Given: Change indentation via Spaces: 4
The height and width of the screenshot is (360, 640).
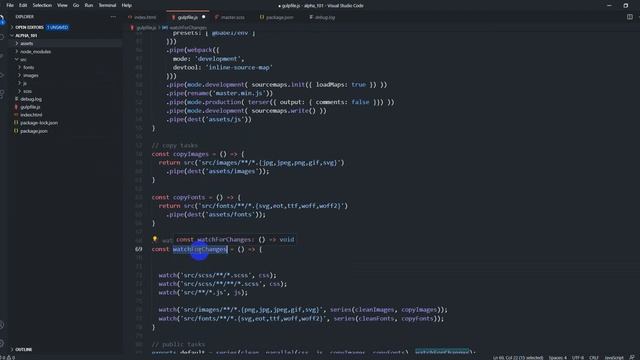Looking at the screenshot, I should [558, 358].
